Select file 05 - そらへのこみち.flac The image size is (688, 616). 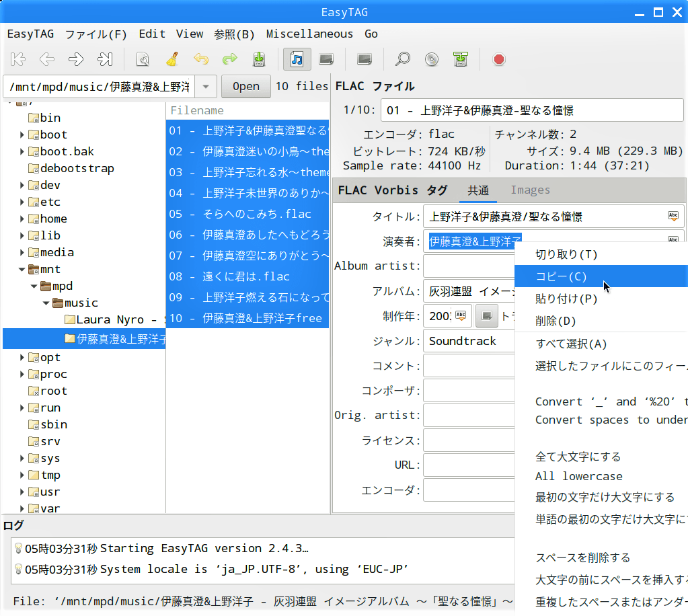[247, 214]
